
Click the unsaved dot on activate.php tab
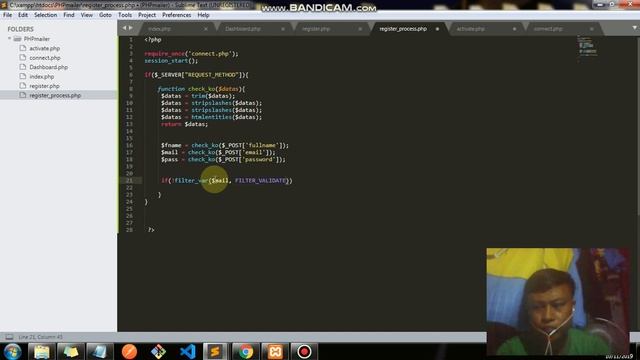[514, 29]
